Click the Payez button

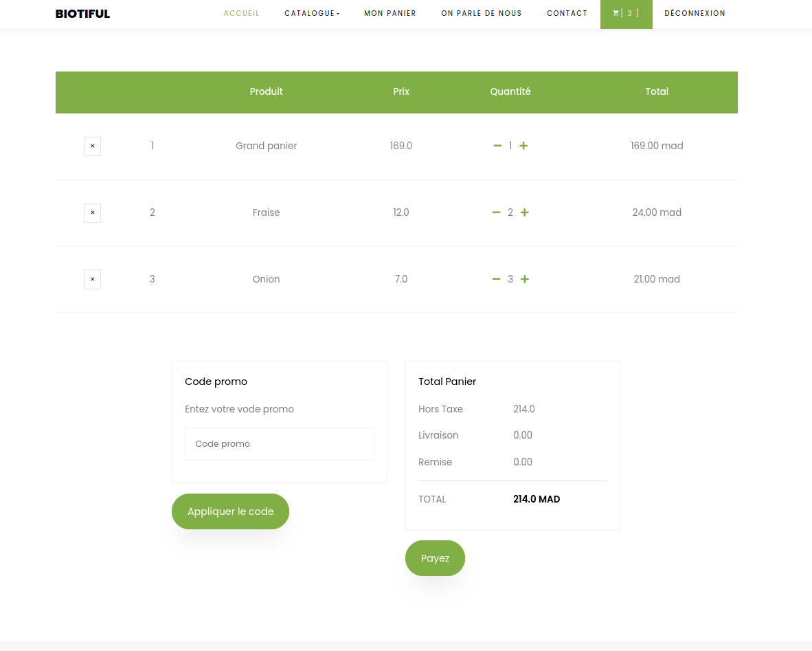tap(435, 558)
